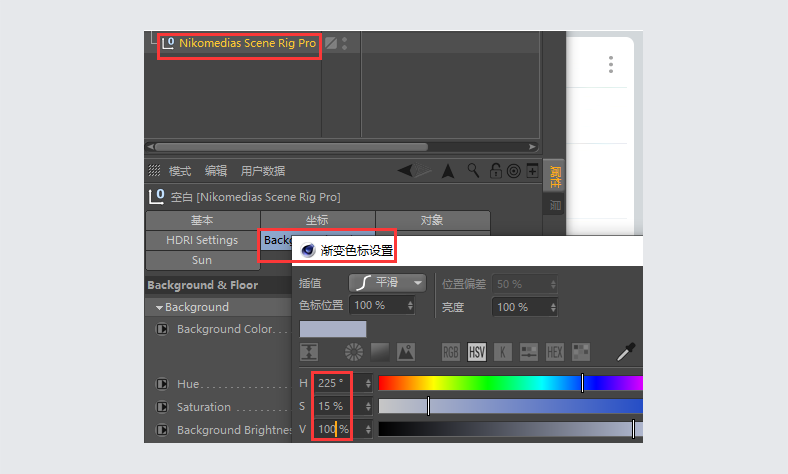
Task: Click the H 225 ° value field
Action: [337, 384]
